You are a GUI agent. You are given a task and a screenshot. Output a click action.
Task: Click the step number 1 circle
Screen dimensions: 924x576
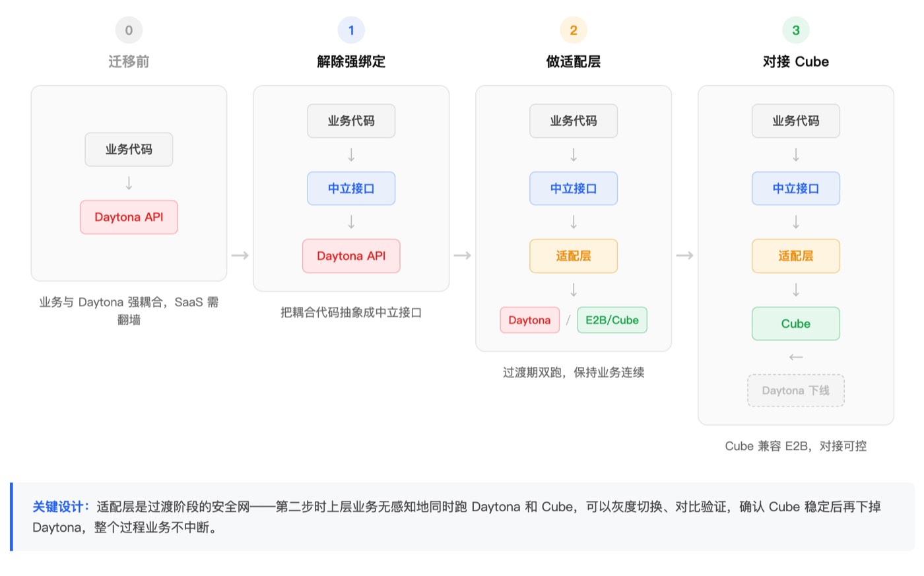[x=351, y=30]
